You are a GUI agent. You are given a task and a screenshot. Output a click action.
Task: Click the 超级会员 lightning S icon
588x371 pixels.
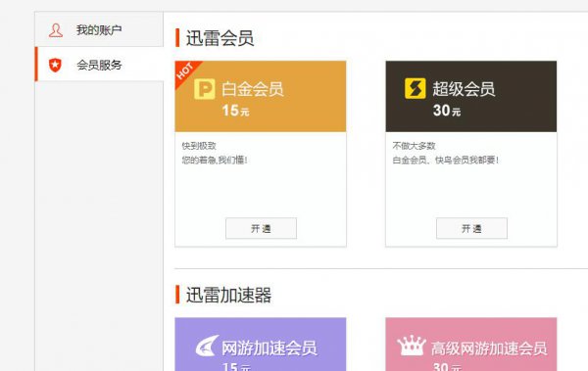[416, 88]
